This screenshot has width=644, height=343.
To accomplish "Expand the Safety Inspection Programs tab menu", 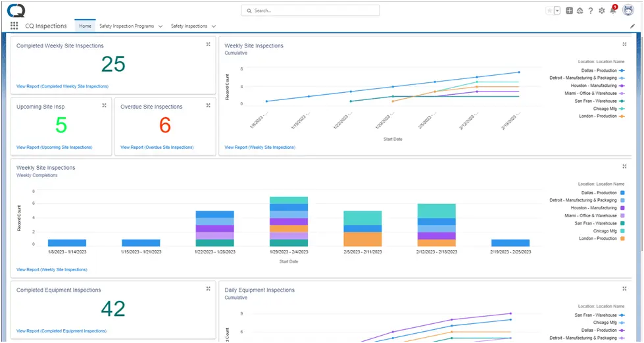I will point(161,26).
